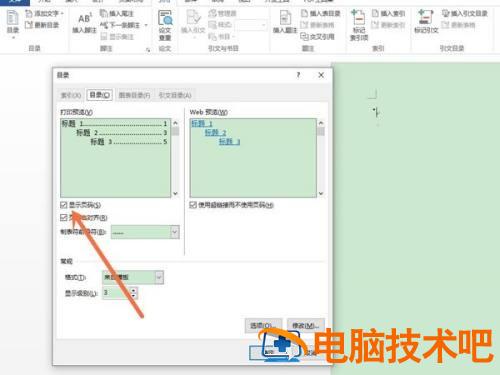Click the 标题 2 link in Web preview
This screenshot has width=500, height=375.
point(215,133)
